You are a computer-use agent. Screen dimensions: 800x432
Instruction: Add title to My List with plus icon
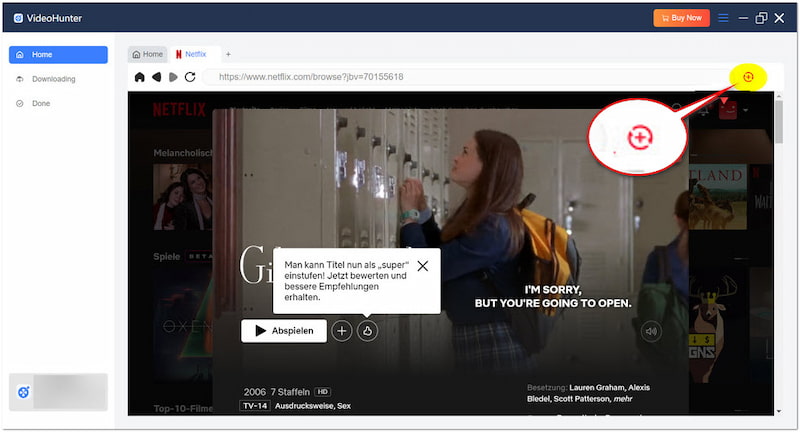(x=342, y=331)
